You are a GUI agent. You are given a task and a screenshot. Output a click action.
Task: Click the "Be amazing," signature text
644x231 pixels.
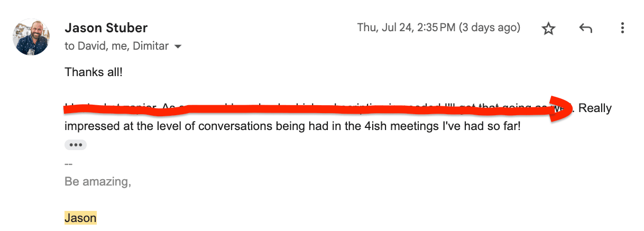tap(98, 182)
